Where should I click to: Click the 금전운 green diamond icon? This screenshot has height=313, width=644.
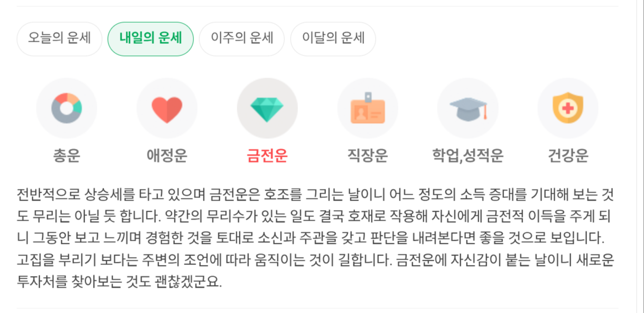pyautogui.click(x=267, y=108)
